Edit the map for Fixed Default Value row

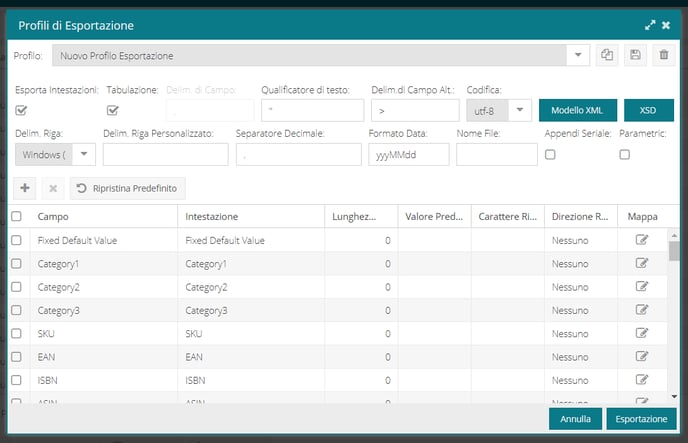point(642,240)
